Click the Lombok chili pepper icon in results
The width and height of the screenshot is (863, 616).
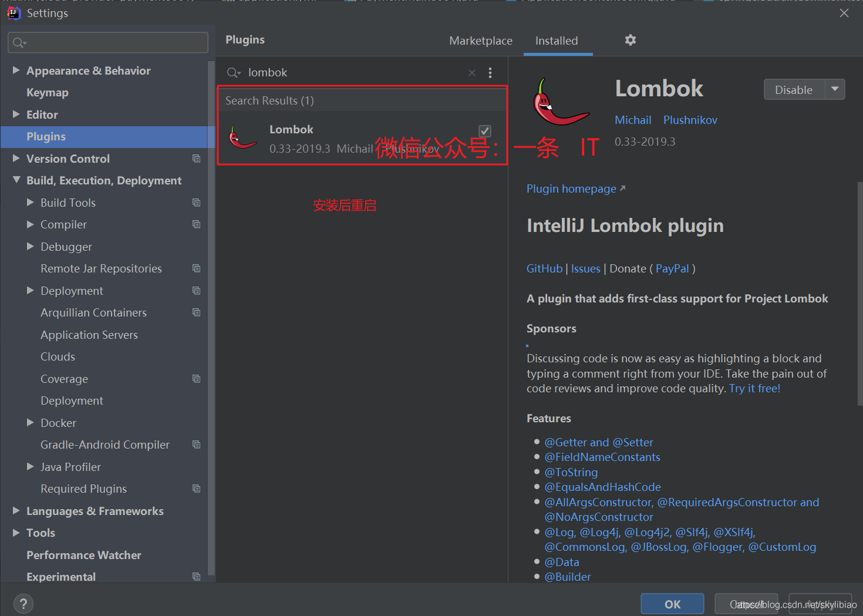click(242, 137)
